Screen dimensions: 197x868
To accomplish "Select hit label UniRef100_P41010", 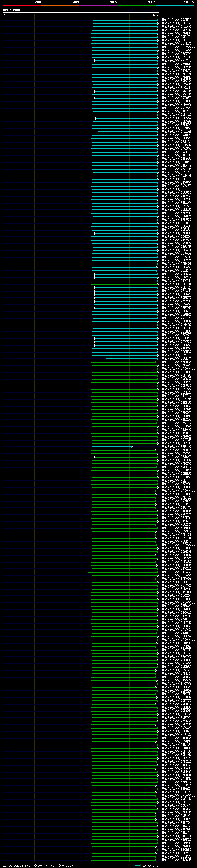I will (177, 433).
